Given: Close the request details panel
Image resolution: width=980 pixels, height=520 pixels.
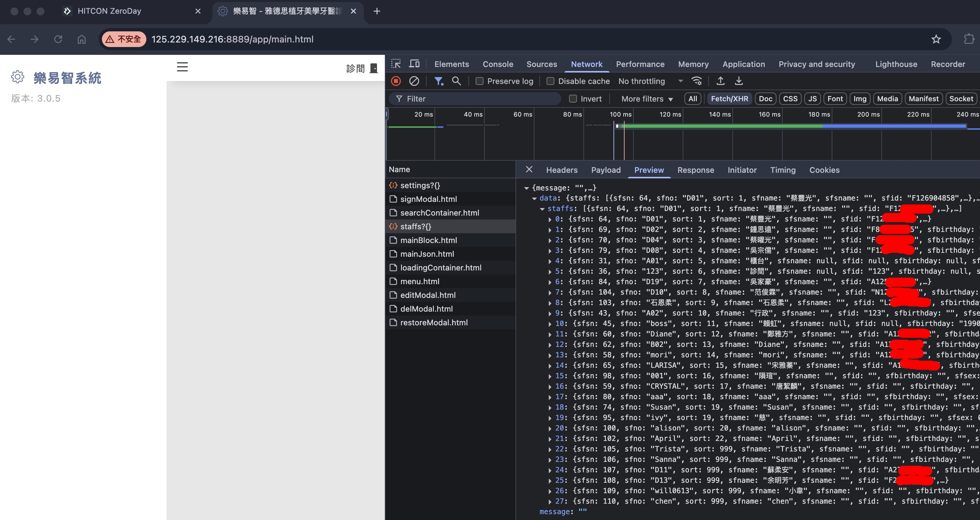Looking at the screenshot, I should click(529, 169).
